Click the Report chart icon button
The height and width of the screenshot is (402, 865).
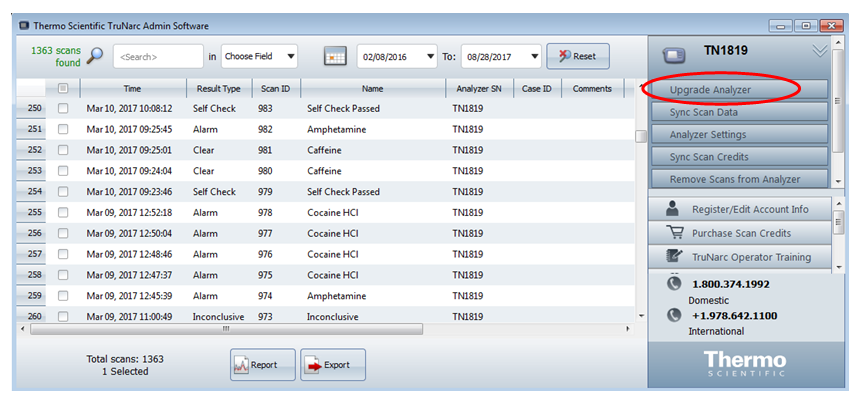[262, 365]
